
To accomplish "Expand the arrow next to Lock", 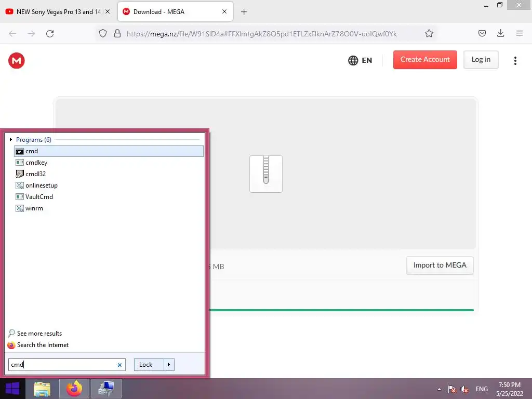I will point(169,365).
